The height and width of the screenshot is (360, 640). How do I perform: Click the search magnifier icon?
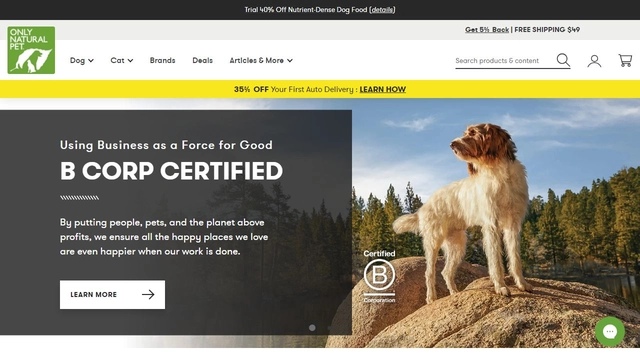[563, 60]
